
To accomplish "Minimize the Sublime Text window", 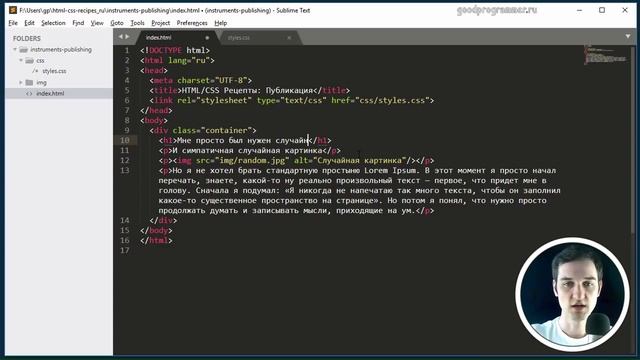I will (579, 10).
